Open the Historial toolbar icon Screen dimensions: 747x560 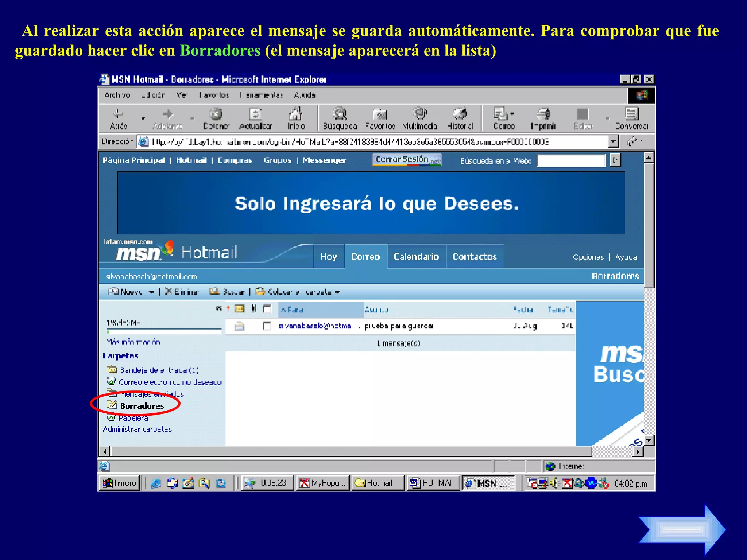[460, 114]
